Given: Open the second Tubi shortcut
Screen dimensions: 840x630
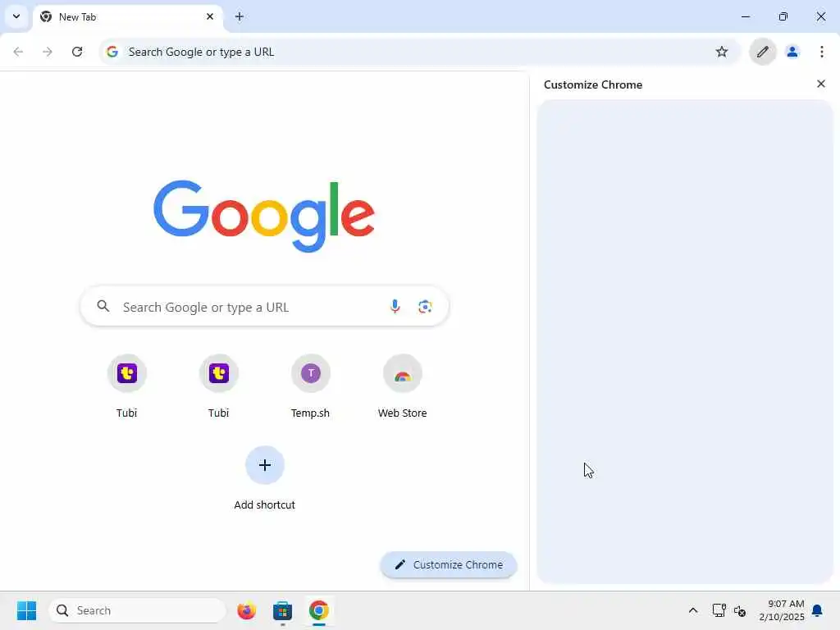Looking at the screenshot, I should point(218,386).
